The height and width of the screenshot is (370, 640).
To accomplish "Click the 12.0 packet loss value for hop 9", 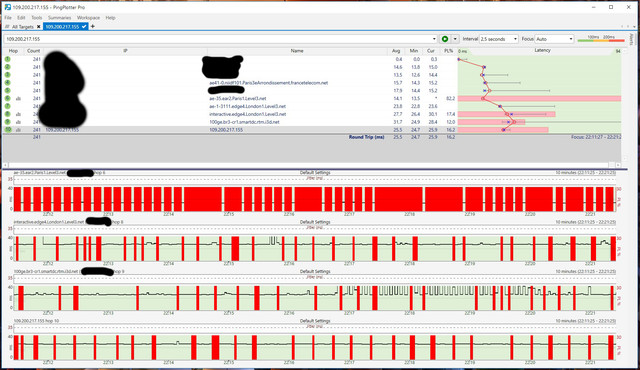I will point(451,122).
